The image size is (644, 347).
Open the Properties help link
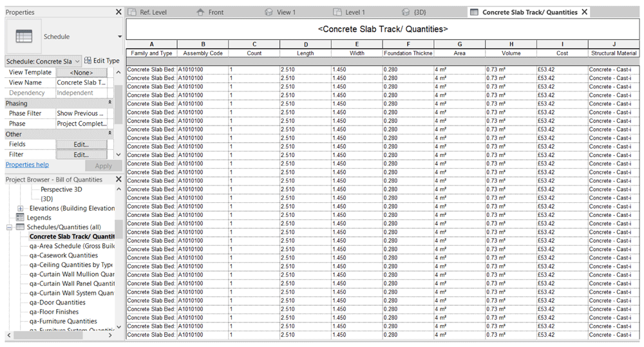[27, 165]
